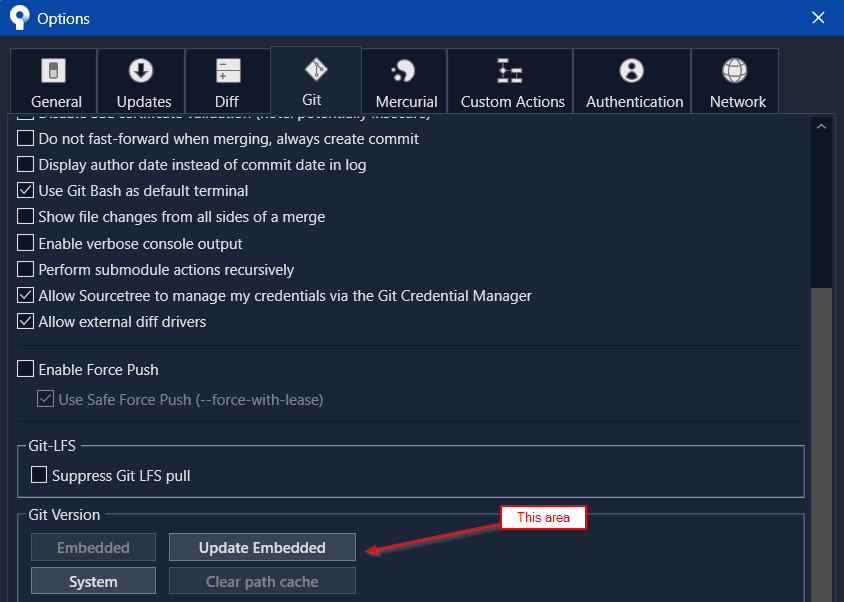Screen dimensions: 844x602
Task: Enable Suppress Git LFS pull
Action: (x=39, y=475)
